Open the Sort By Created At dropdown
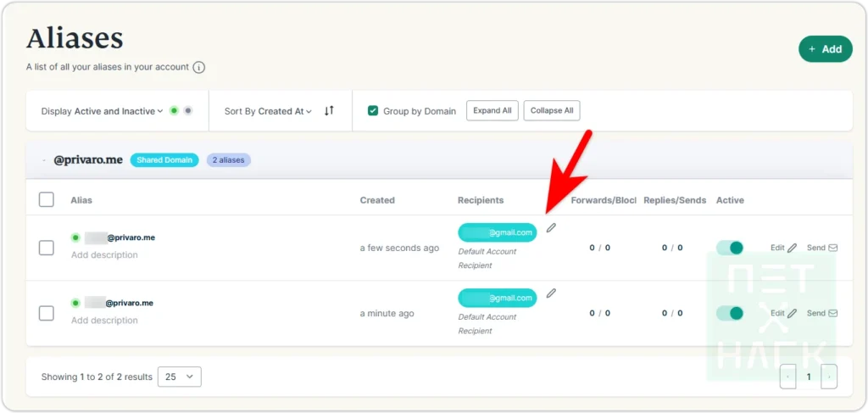This screenshot has width=868, height=413. [268, 111]
